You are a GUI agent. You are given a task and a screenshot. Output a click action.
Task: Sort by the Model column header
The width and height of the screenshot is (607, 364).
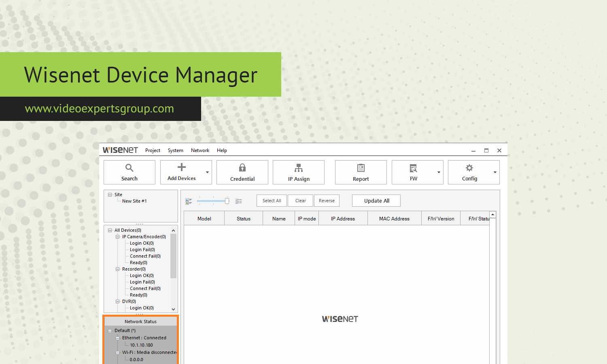[204, 218]
